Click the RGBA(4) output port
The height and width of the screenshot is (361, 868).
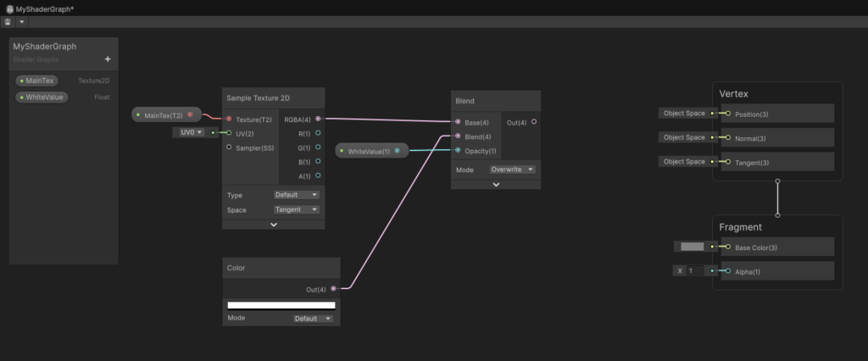(x=318, y=119)
